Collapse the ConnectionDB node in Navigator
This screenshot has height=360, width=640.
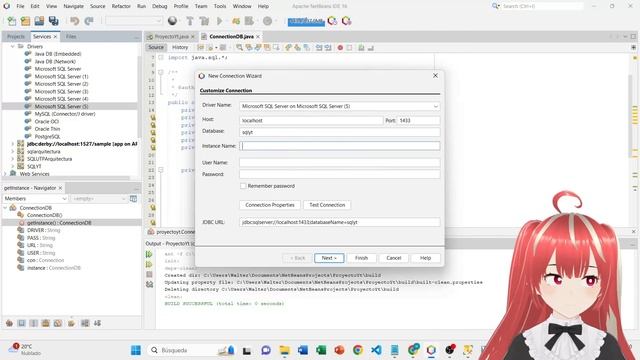coord(5,208)
